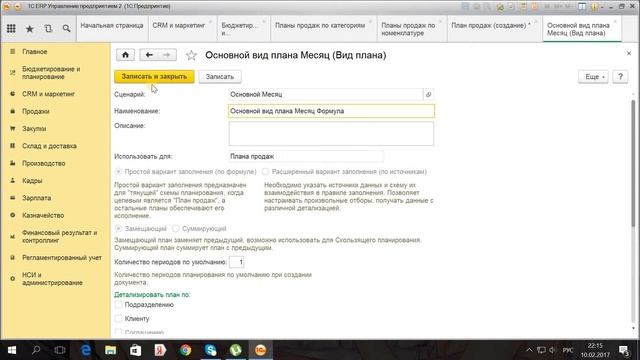Viewport: 640px width, 360px height.
Task: Open the Склад и доставка section
Action: [x=49, y=146]
